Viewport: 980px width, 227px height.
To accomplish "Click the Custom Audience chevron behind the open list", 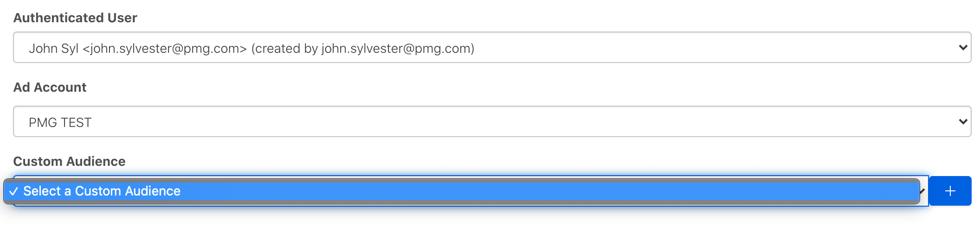I will pos(923,191).
